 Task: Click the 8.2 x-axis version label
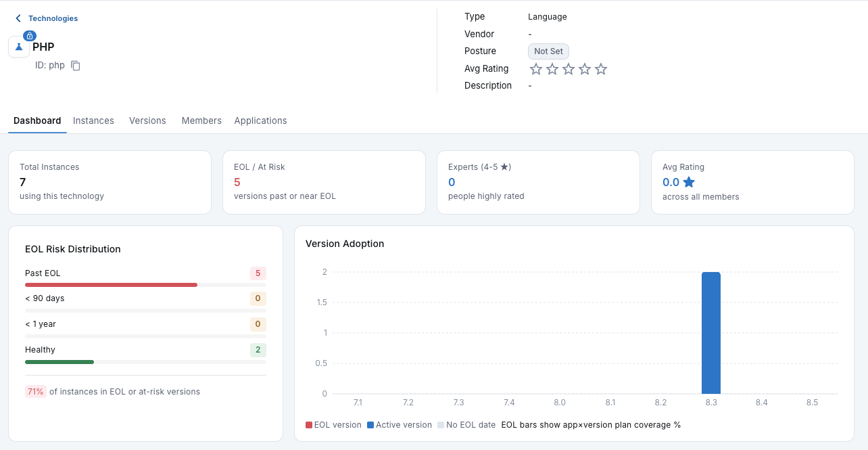pos(660,403)
